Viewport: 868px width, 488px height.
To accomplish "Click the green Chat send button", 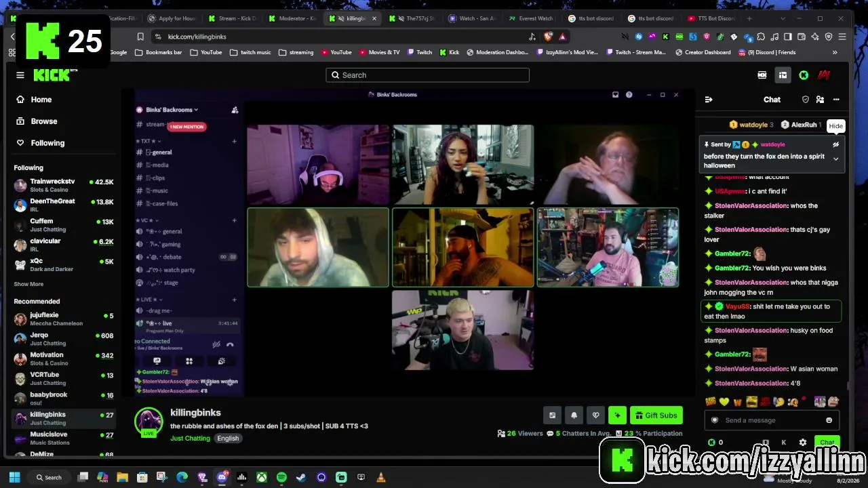I will pyautogui.click(x=827, y=443).
